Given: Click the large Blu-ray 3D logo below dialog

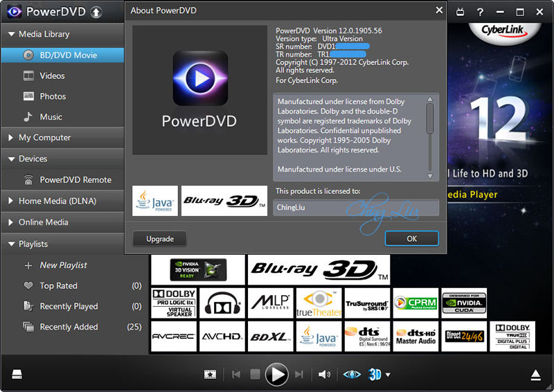Looking at the screenshot, I should 319,269.
